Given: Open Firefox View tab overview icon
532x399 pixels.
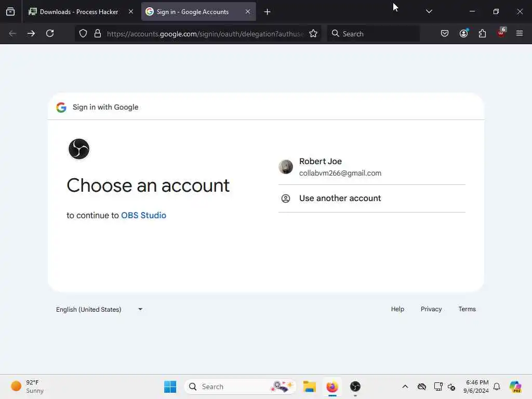Looking at the screenshot, I should point(10,11).
